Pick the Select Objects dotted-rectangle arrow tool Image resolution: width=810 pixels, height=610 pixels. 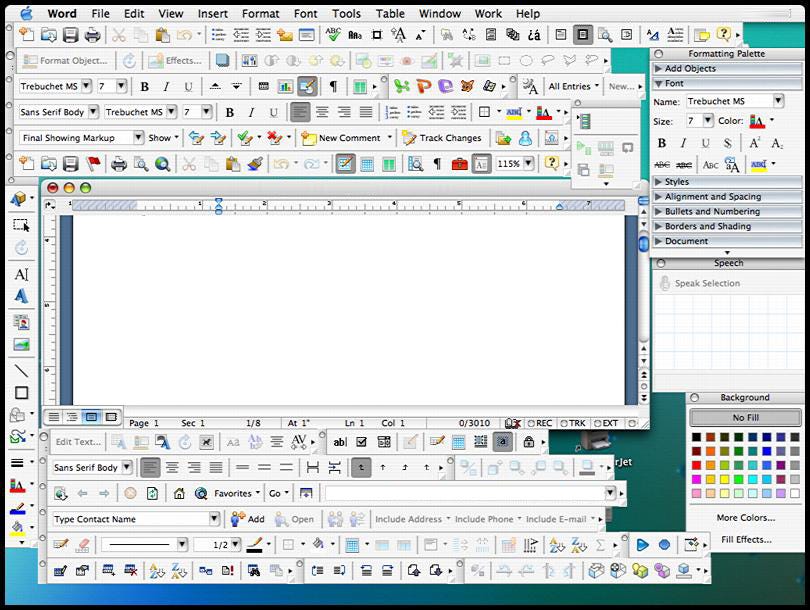pos(21,225)
